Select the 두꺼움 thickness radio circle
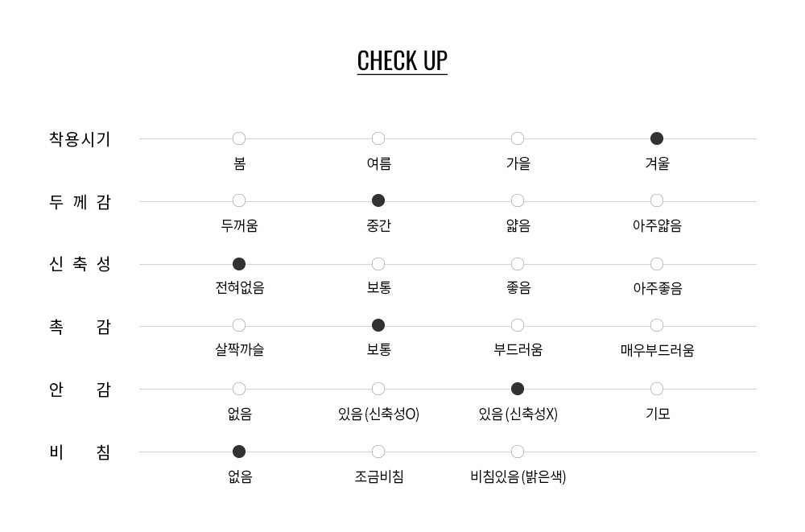This screenshot has width=805, height=532. tap(239, 200)
